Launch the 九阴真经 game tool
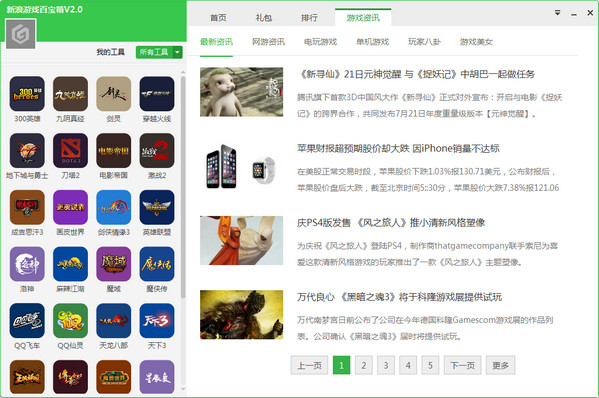Screen dimensions: 599x398 (70, 94)
